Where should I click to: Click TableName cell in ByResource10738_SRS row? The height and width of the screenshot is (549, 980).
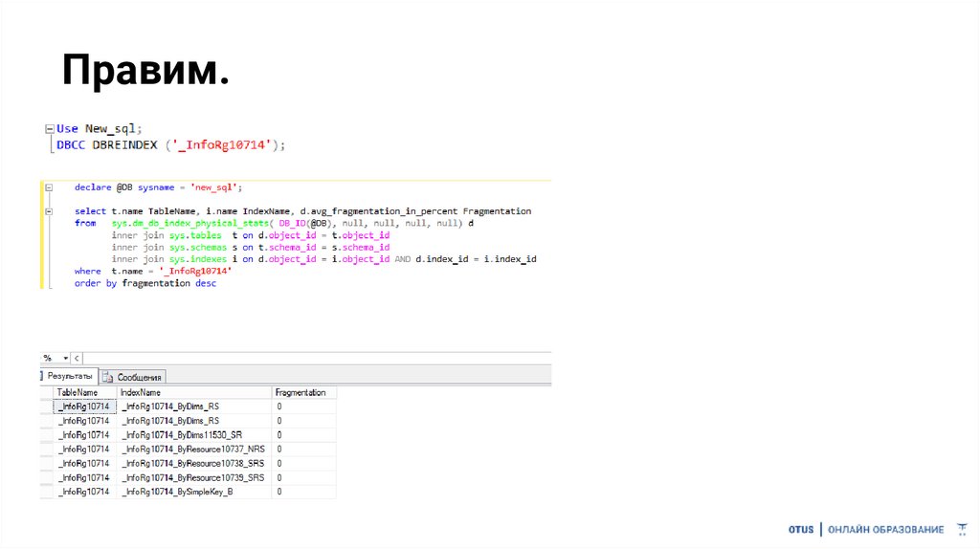click(85, 464)
